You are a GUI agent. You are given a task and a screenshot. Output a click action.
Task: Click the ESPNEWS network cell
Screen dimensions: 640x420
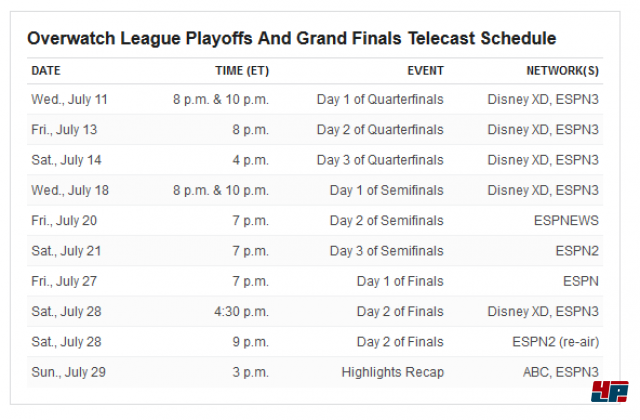566,220
